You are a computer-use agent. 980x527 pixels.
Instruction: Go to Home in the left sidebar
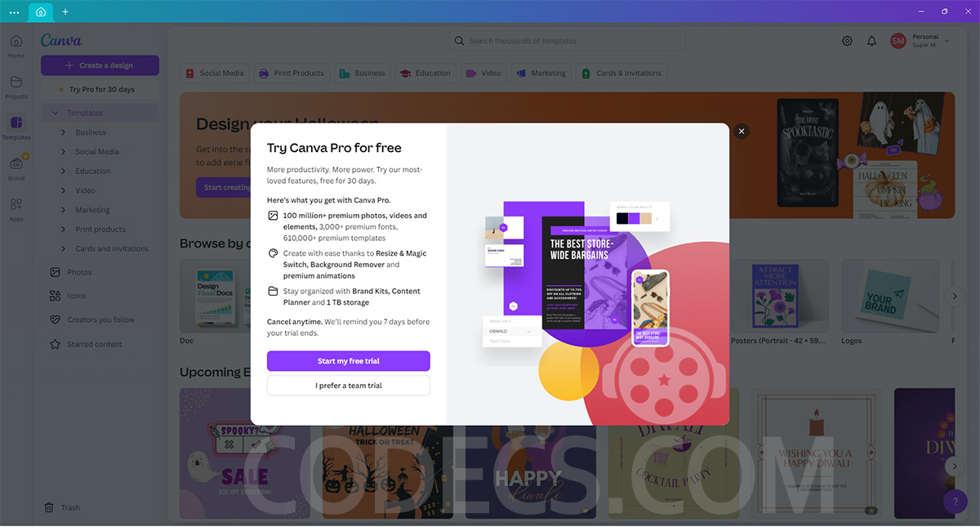(16, 47)
